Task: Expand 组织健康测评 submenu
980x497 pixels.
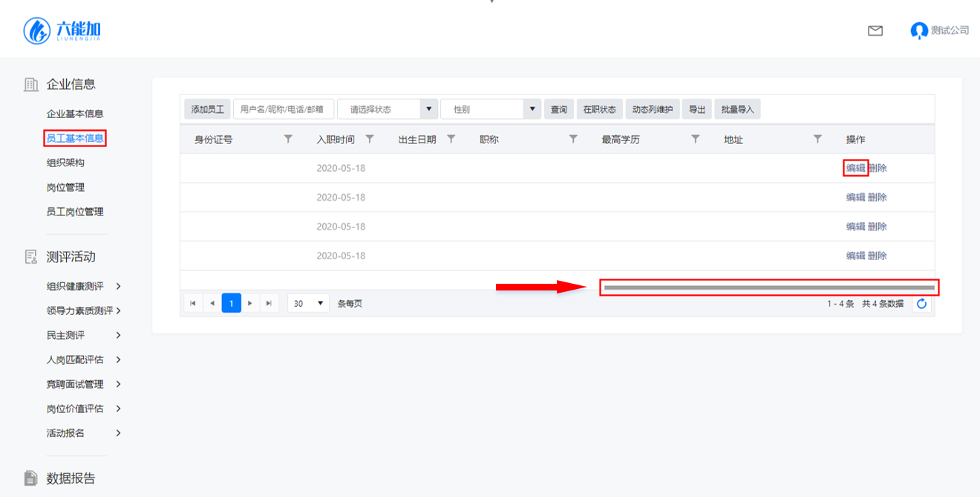Action: pos(83,286)
